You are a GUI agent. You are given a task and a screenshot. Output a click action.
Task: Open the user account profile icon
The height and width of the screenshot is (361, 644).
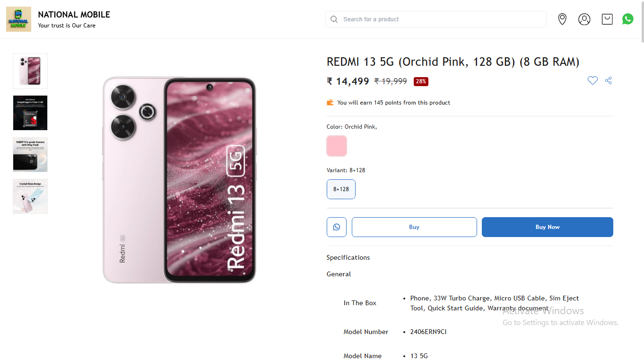coord(584,19)
